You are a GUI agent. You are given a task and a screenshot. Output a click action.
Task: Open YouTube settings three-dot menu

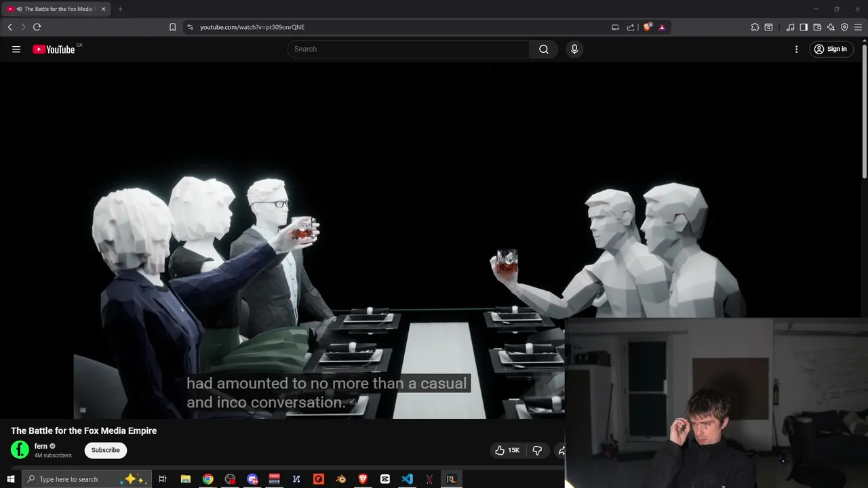pos(797,49)
